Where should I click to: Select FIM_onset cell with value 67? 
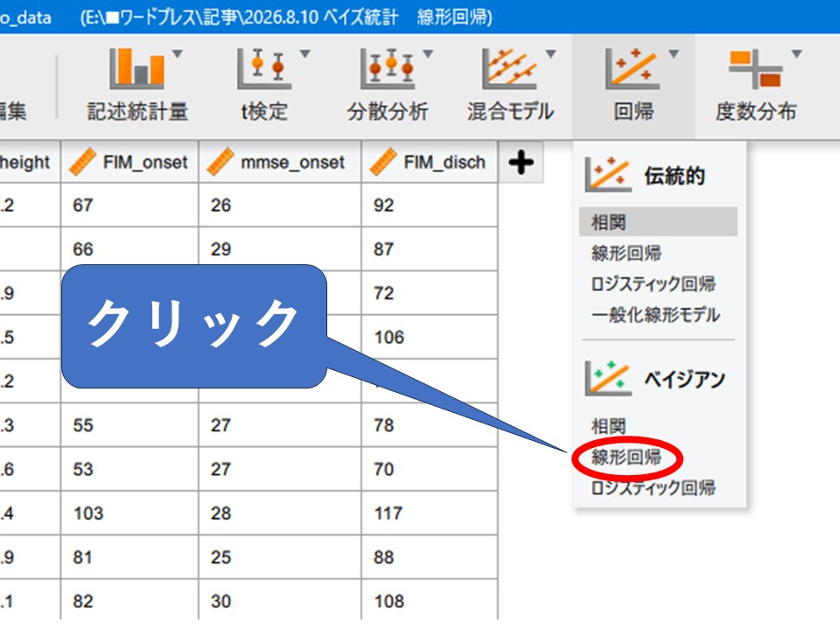129,205
